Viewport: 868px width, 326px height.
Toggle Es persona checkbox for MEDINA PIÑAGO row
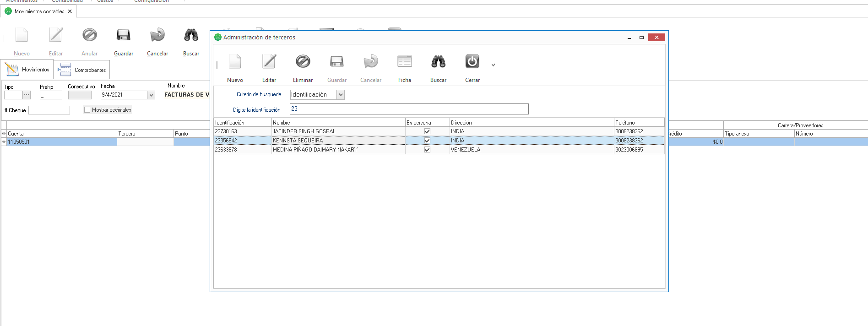[x=427, y=150]
